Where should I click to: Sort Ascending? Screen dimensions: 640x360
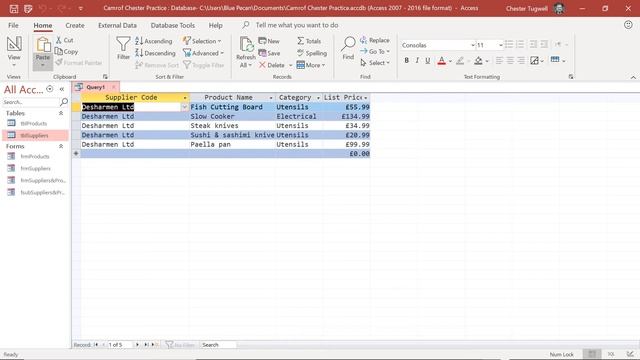[153, 41]
